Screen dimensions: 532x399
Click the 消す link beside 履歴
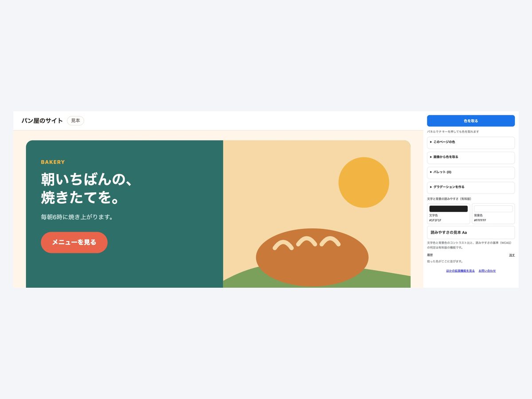coord(512,255)
